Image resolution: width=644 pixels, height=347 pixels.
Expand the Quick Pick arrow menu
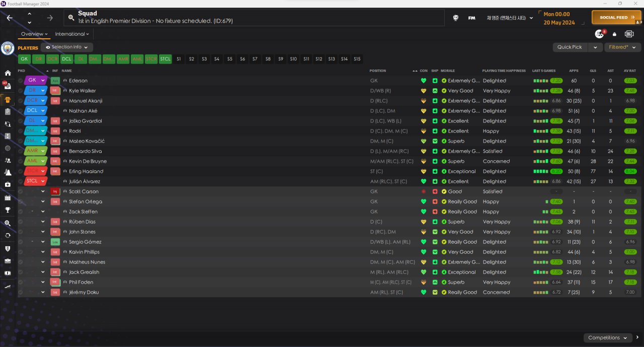pyautogui.click(x=595, y=47)
